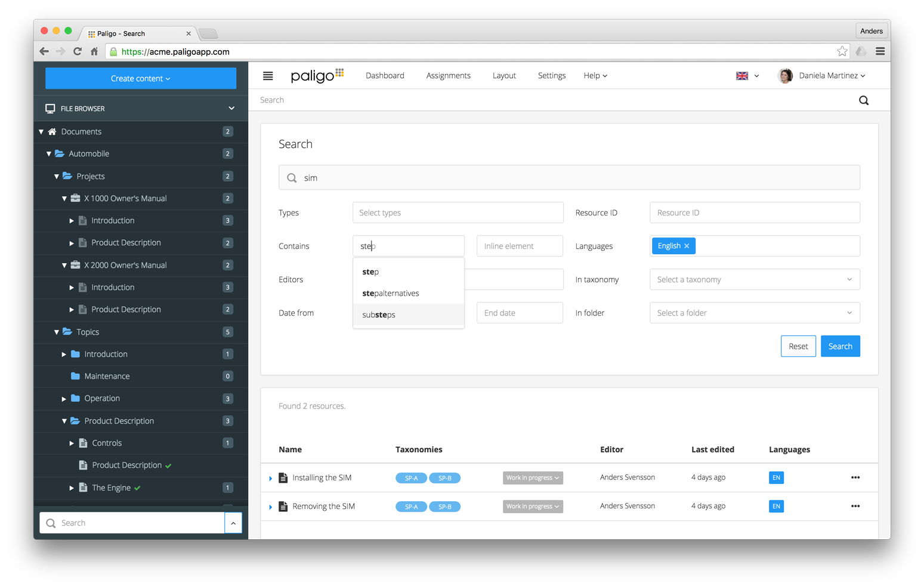Choose 'substeps' from the suggestion list

(409, 315)
